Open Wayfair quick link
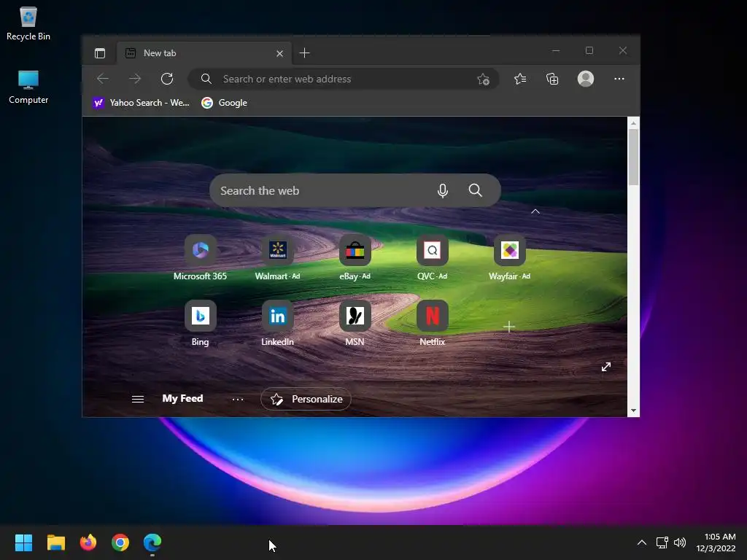 click(509, 257)
